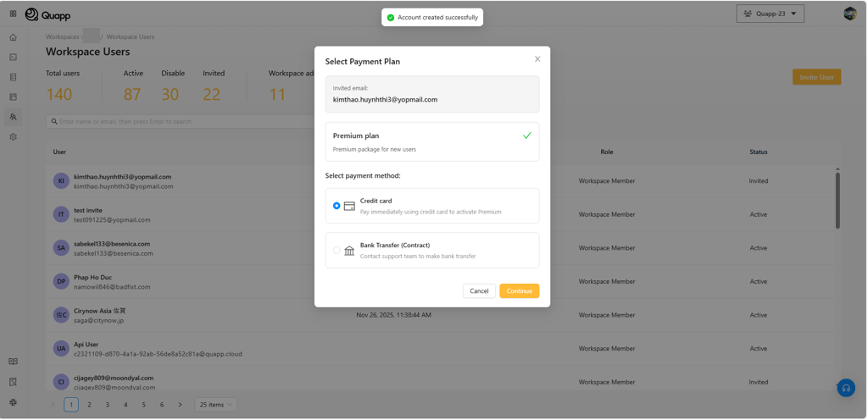The width and height of the screenshot is (868, 420).
Task: Open the documentation book icon
Action: coord(14,362)
